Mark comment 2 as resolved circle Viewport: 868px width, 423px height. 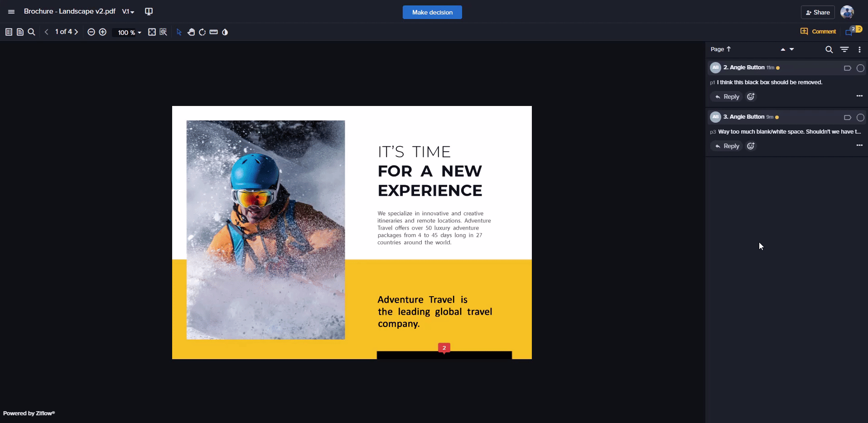[860, 68]
